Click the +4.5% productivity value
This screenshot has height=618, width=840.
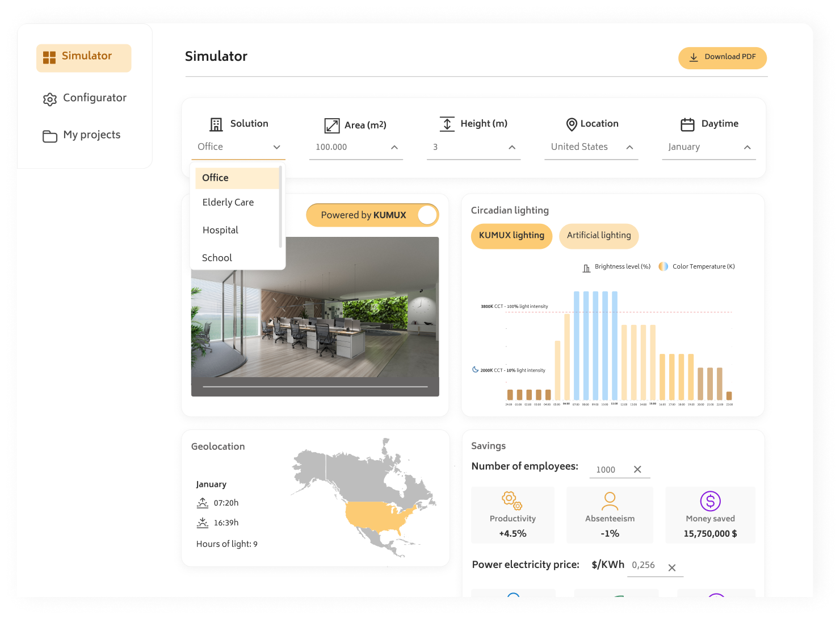click(x=513, y=534)
